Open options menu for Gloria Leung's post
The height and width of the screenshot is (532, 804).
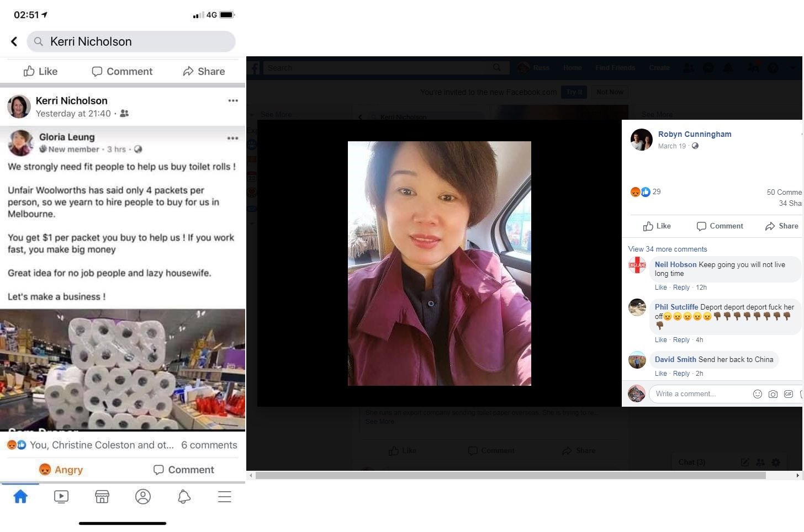pos(233,138)
